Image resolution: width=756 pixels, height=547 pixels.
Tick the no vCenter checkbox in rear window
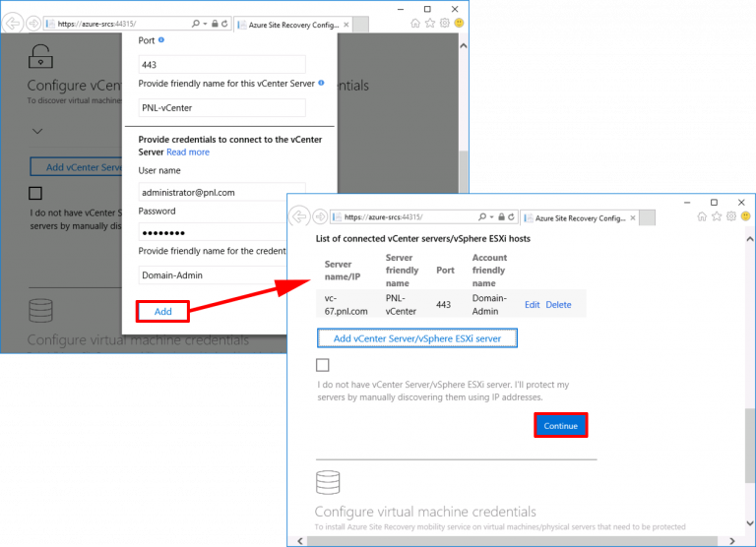tap(35, 193)
